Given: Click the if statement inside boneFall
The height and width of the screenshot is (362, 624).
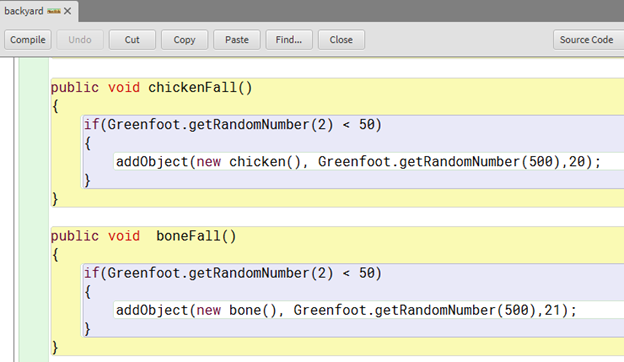Looking at the screenshot, I should click(x=232, y=273).
